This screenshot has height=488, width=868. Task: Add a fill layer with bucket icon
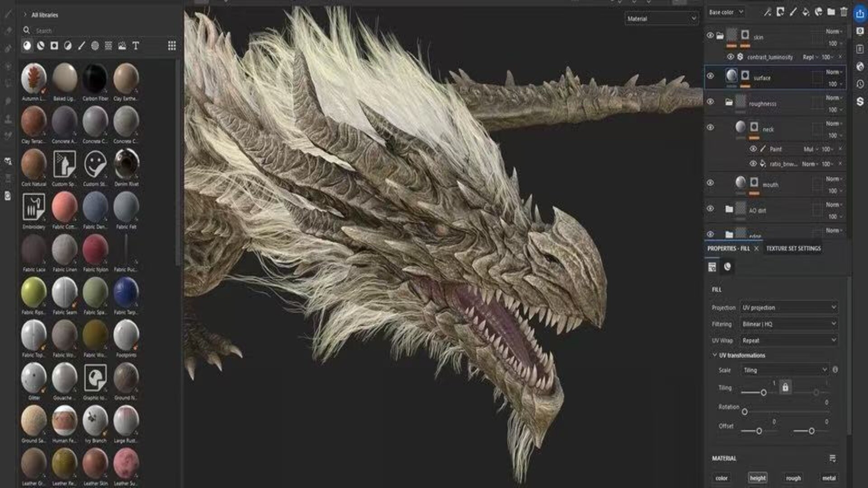(806, 12)
